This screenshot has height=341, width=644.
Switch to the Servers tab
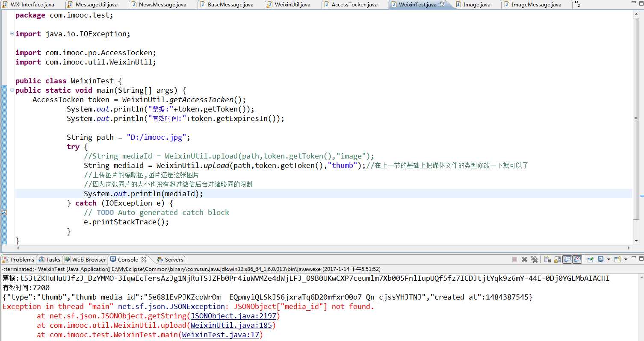(170, 259)
